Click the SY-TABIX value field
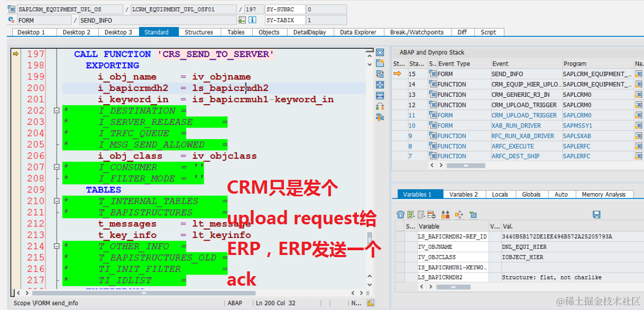 (x=326, y=20)
